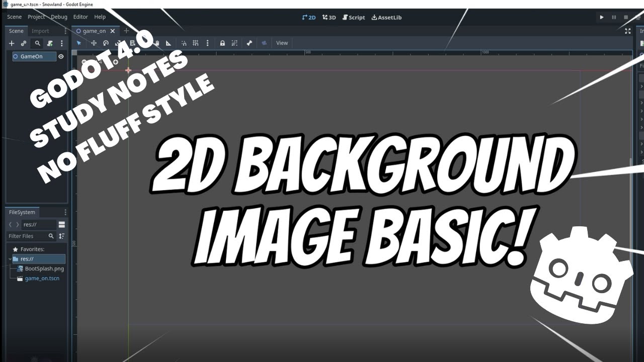Lock the selected node with padlock icon
The width and height of the screenshot is (644, 362).
point(222,43)
